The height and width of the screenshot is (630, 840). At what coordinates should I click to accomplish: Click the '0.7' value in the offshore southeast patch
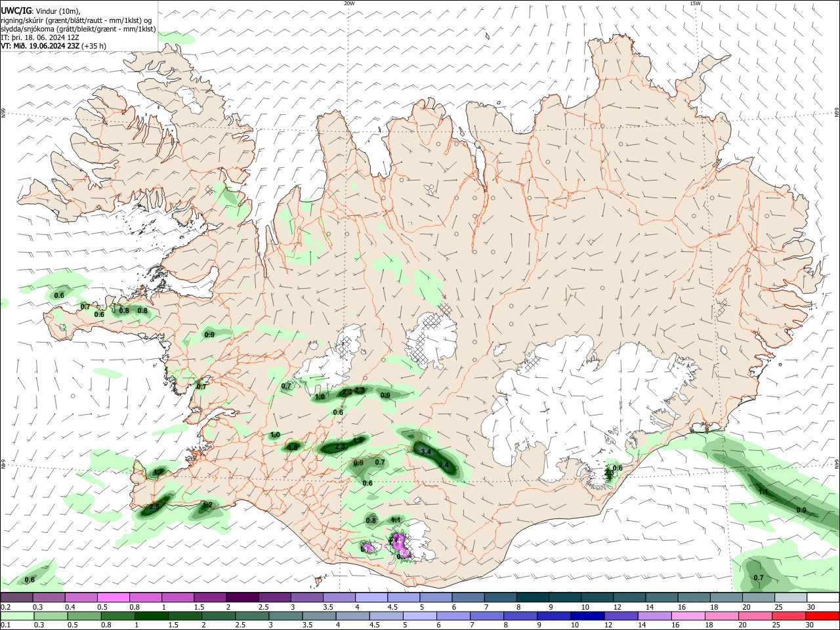point(759,578)
